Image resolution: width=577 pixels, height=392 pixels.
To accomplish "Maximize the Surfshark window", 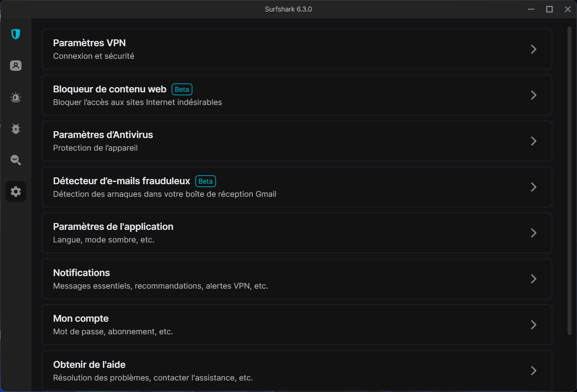I will click(549, 9).
